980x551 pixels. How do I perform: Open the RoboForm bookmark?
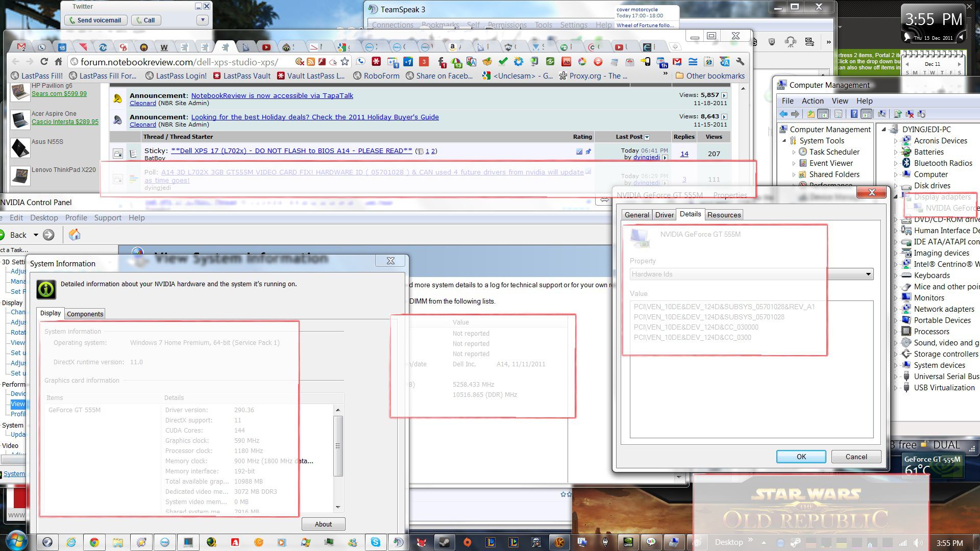(x=376, y=76)
